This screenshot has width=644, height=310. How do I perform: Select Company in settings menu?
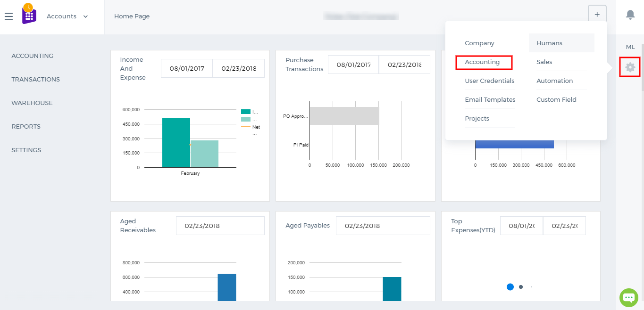(479, 43)
